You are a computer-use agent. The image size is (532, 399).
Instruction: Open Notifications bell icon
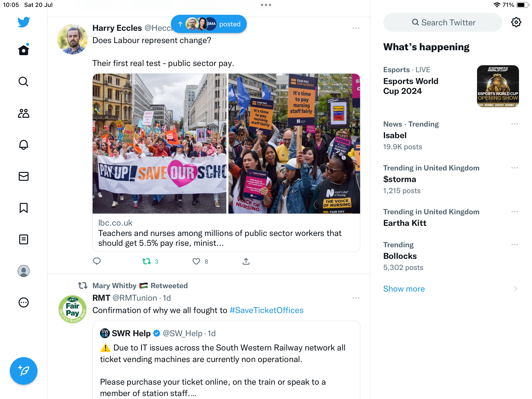[24, 145]
